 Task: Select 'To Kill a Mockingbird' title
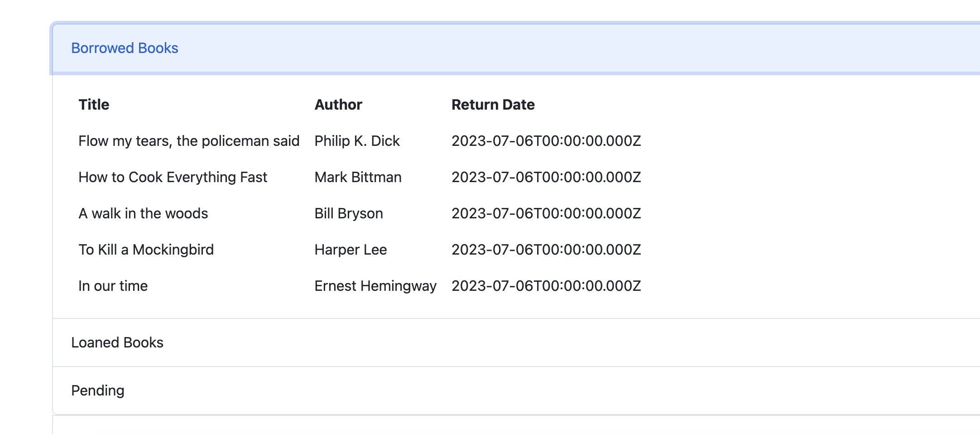[x=146, y=250]
